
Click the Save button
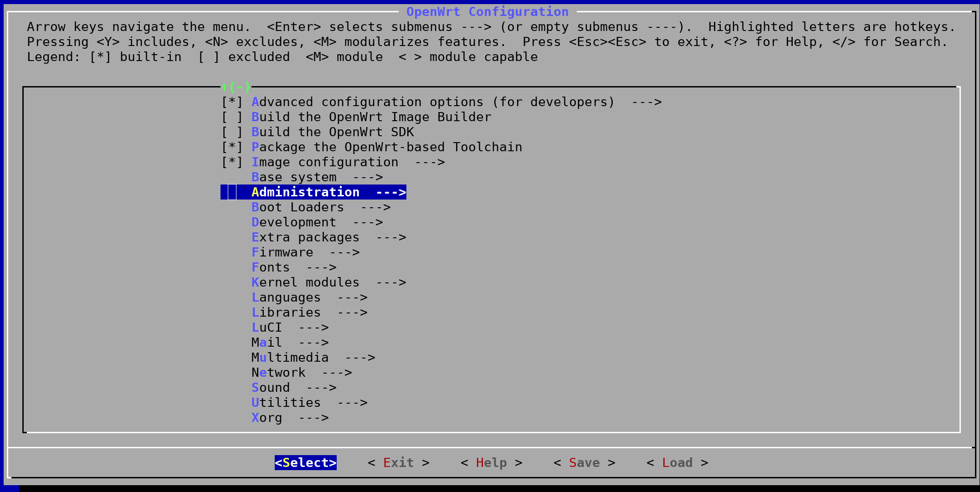pos(584,463)
